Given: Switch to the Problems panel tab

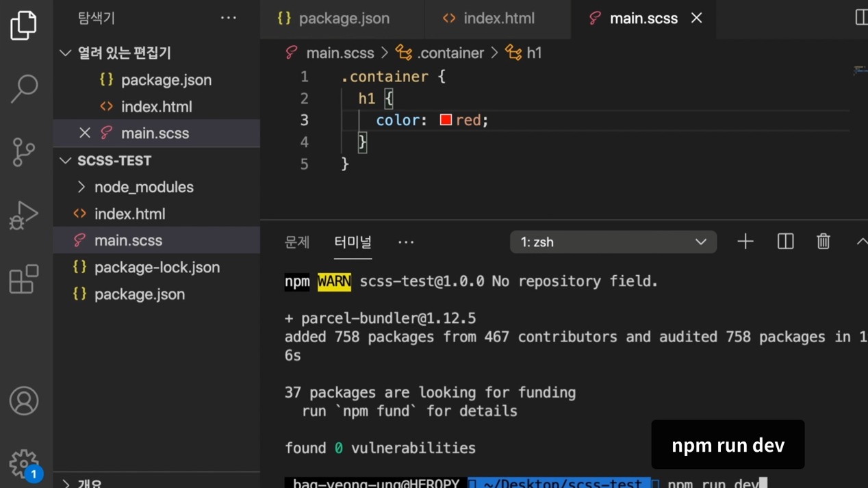Looking at the screenshot, I should coord(297,242).
